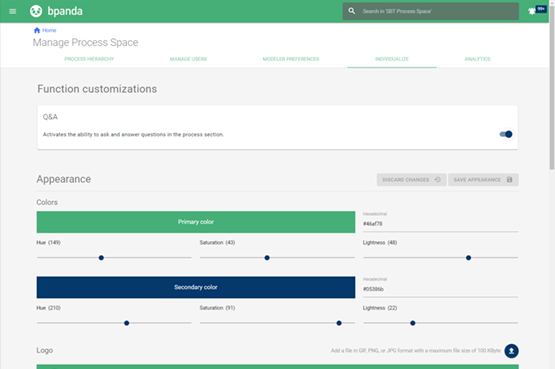Switch to Manage Users tab

click(188, 59)
